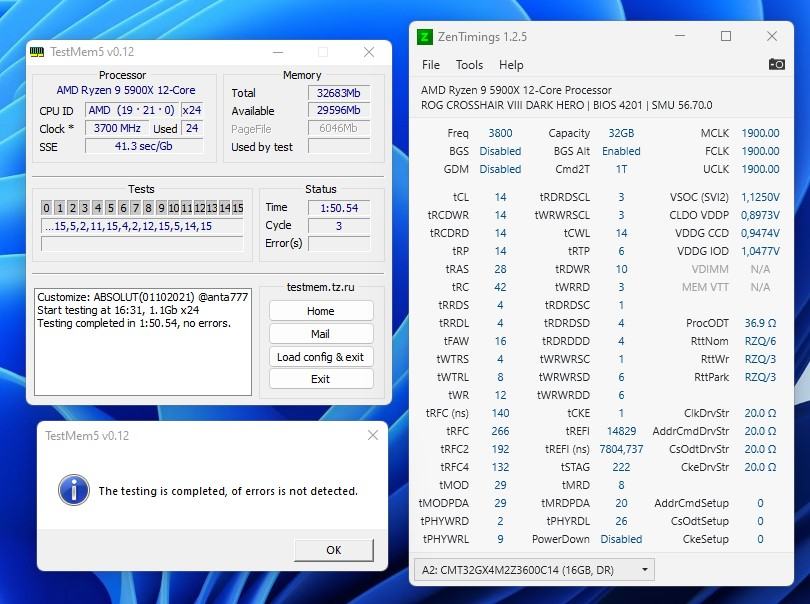810x604 pixels.
Task: Click Load config & exit button
Action: (x=321, y=357)
